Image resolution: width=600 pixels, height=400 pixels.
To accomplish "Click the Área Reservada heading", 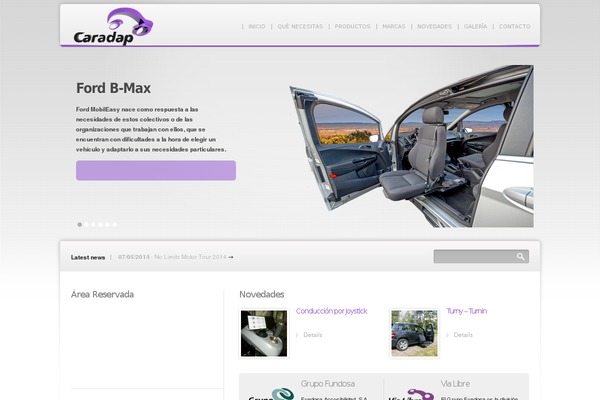I will pyautogui.click(x=102, y=294).
